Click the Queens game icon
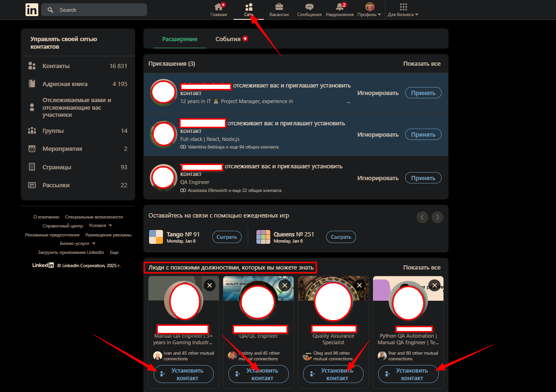This screenshot has height=392, width=556. click(x=263, y=237)
